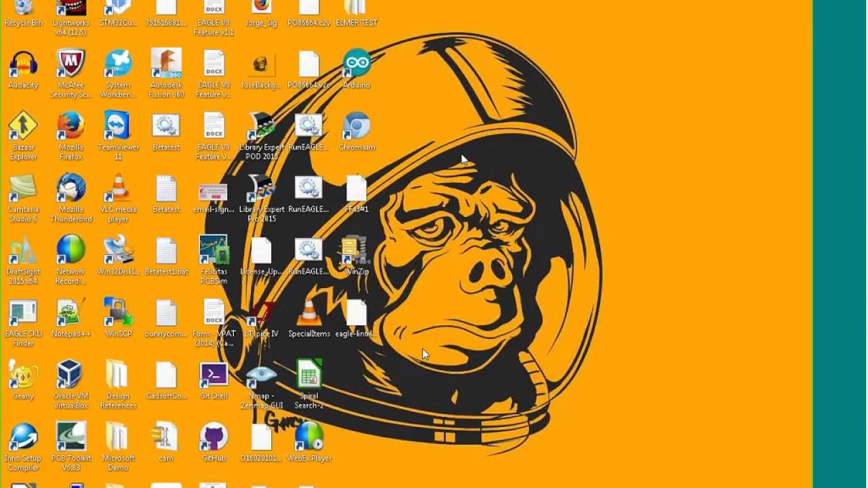Select the Microsoft Demo folder
868x488 pixels.
pyautogui.click(x=118, y=437)
